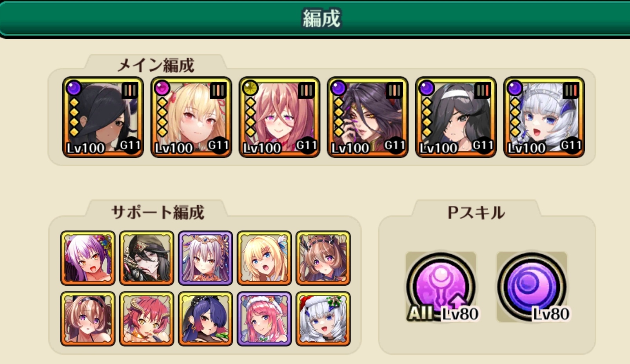630x364 pixels.
Task: Open the purple swirl orb P skill Lv80
Action: [x=532, y=287]
